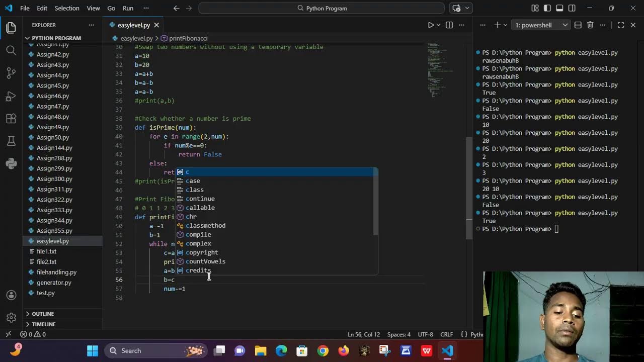Open the Manage settings gear
This screenshot has height=362, width=644.
(11, 318)
